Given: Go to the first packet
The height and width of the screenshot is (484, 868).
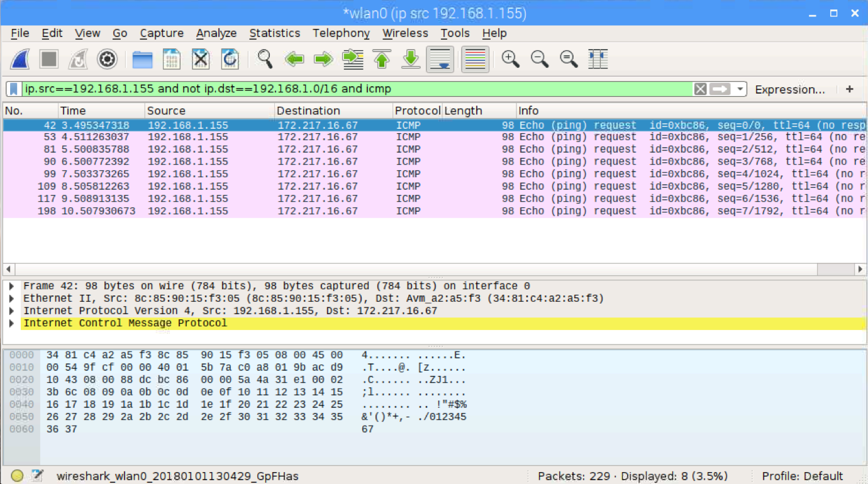Looking at the screenshot, I should click(382, 60).
